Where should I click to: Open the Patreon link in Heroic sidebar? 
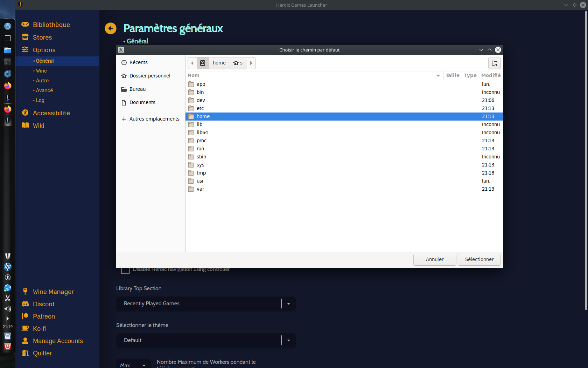(x=38, y=316)
